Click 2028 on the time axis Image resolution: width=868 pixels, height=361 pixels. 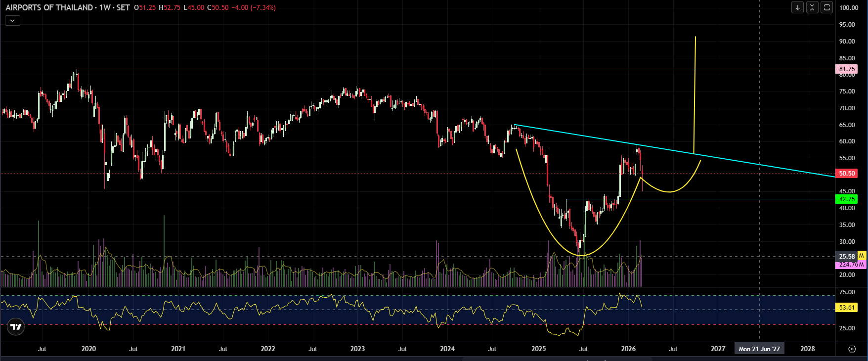[808, 349]
